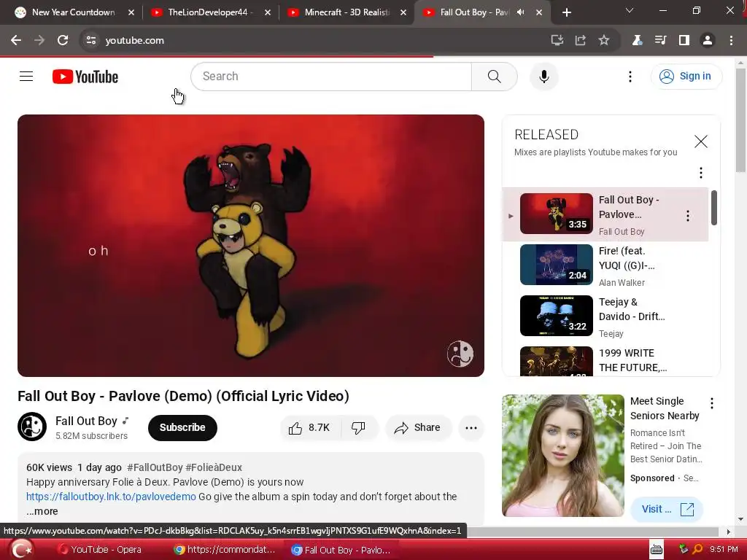Image resolution: width=747 pixels, height=560 pixels.
Task: Switch to YouTube - Opera taskbar item
Action: [x=99, y=550]
